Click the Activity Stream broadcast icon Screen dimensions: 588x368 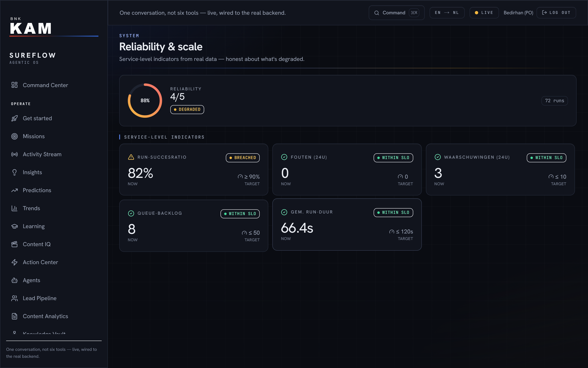tap(14, 154)
